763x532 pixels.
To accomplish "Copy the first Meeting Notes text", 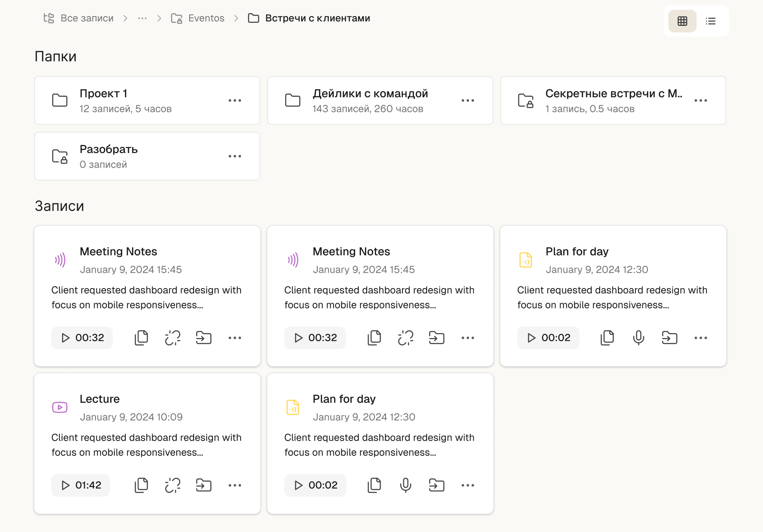I will pos(141,338).
